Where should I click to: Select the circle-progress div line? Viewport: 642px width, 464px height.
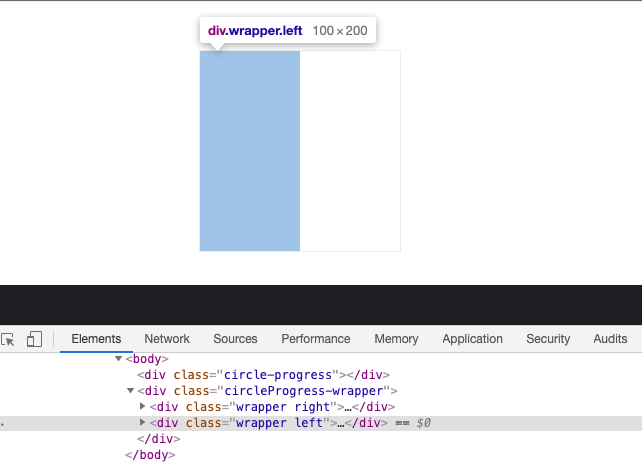click(263, 375)
